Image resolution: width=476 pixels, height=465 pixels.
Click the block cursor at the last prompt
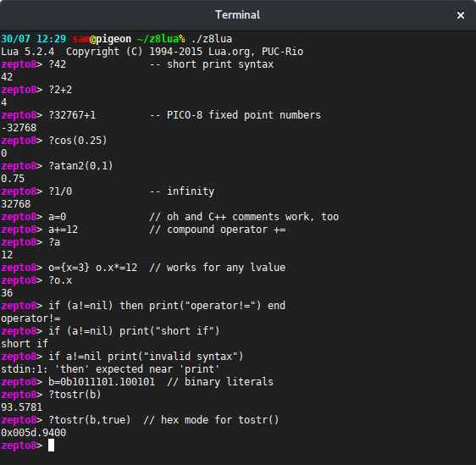[52, 446]
